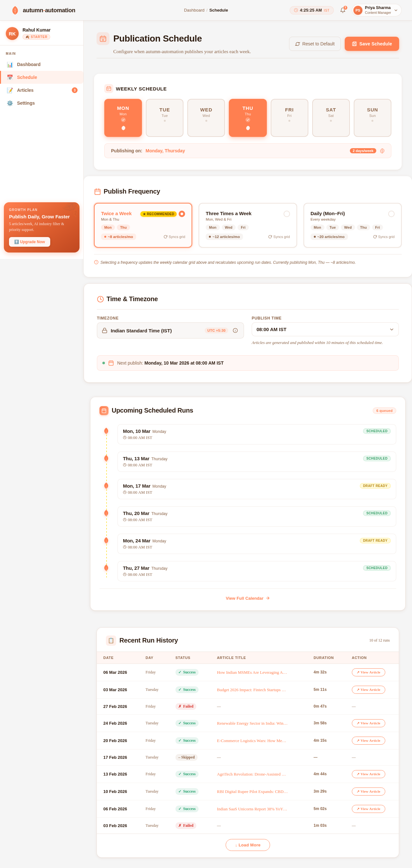Click Syncs grid icon on Daily card
The image size is (412, 868).
click(375, 237)
